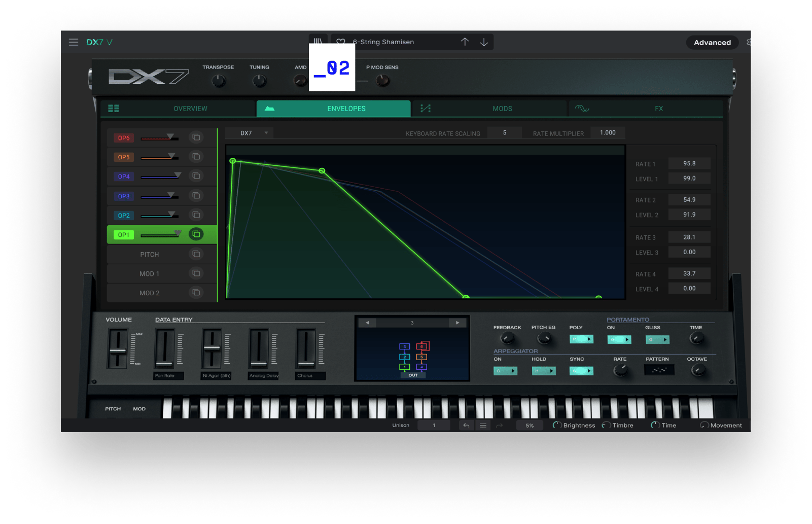The image size is (812, 524).
Task: Select previous algorithm with left arrow
Action: (x=367, y=323)
